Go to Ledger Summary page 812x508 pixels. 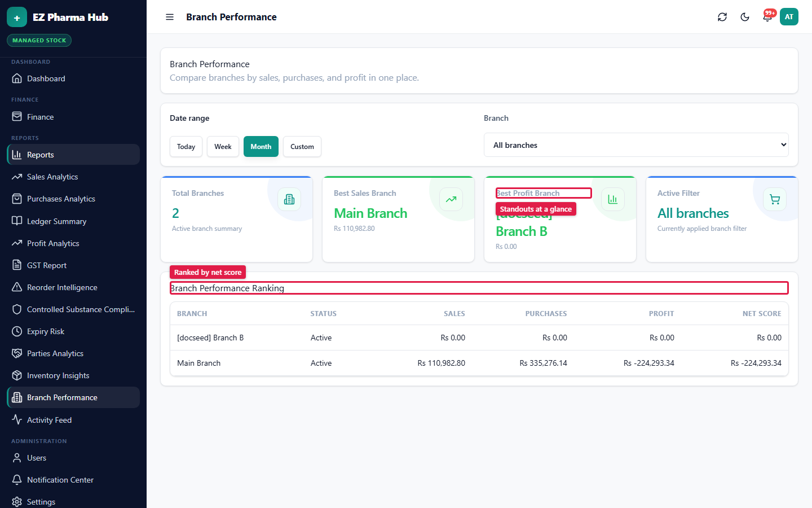point(73,221)
